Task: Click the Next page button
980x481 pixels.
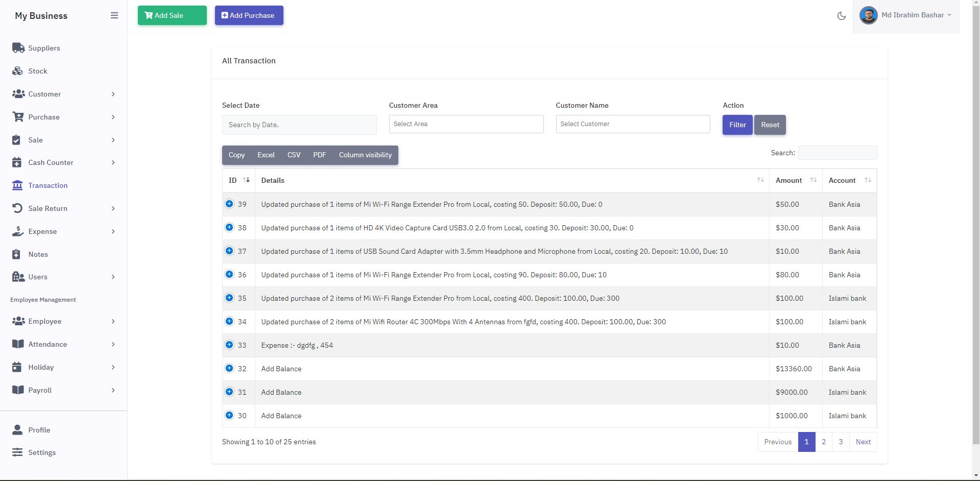Action: pyautogui.click(x=863, y=442)
